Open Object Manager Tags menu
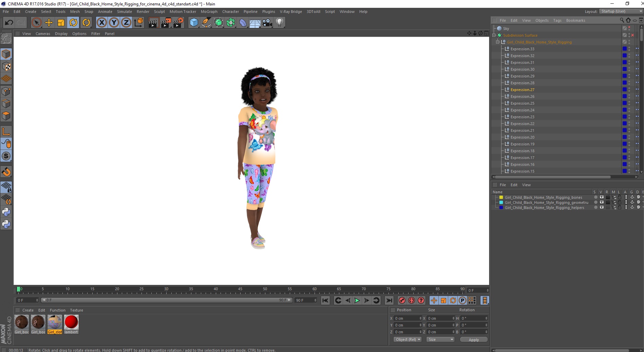 [557, 20]
